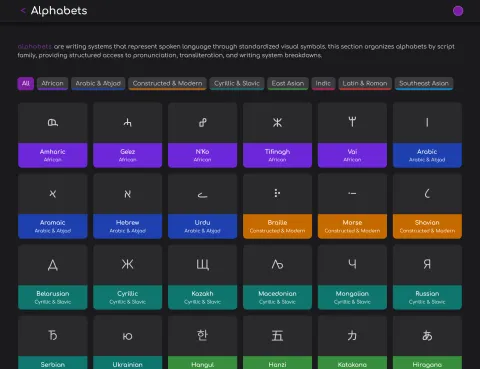This screenshot has height=369, width=480.
Task: Filter by African scripts
Action: [x=53, y=83]
